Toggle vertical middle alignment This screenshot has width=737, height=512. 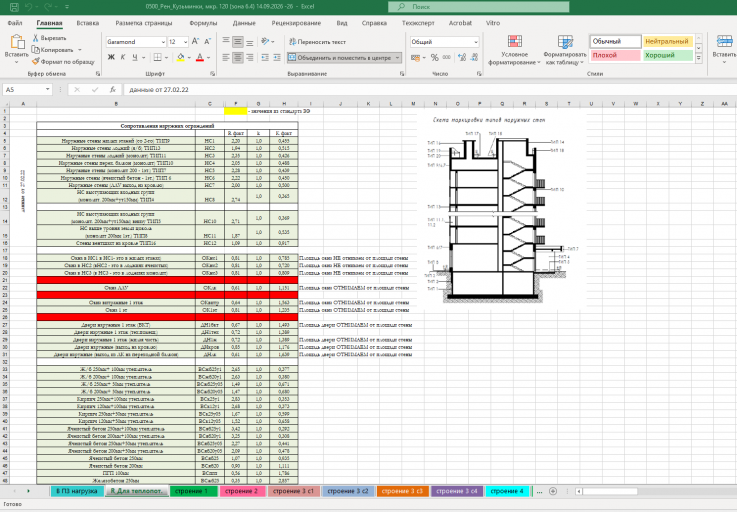238,42
